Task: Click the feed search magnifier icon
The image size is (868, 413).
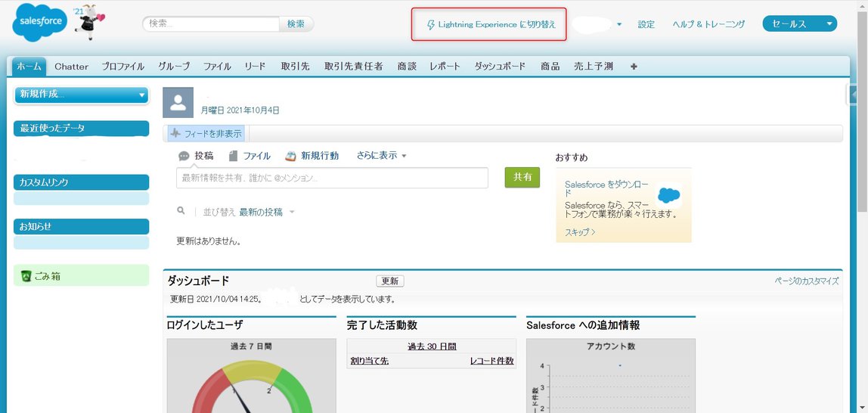Action: pyautogui.click(x=181, y=211)
